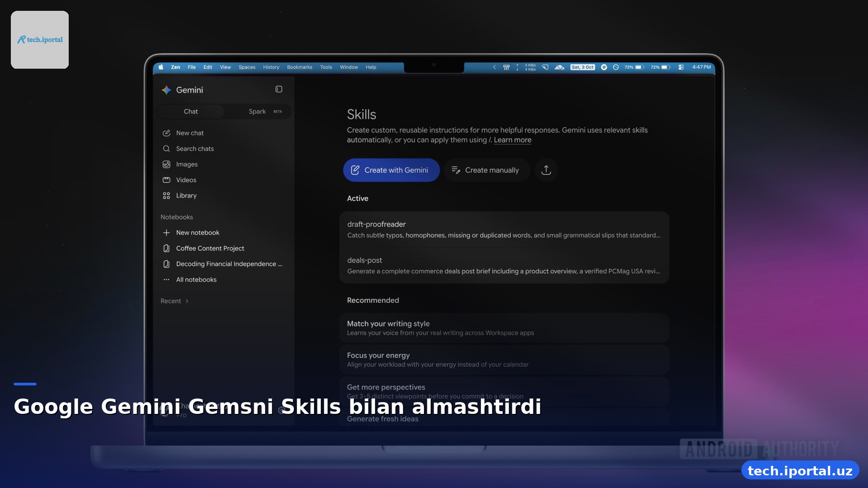Click the upload skill icon button
The image size is (868, 488).
click(546, 170)
